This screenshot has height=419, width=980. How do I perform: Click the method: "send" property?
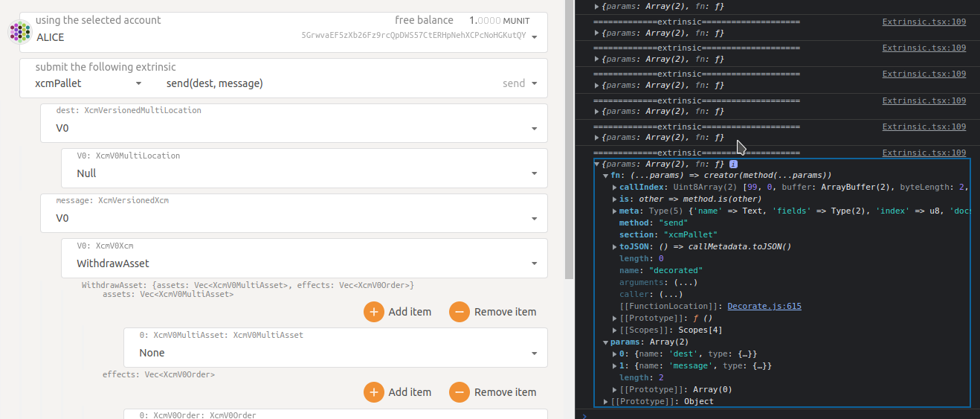point(654,223)
